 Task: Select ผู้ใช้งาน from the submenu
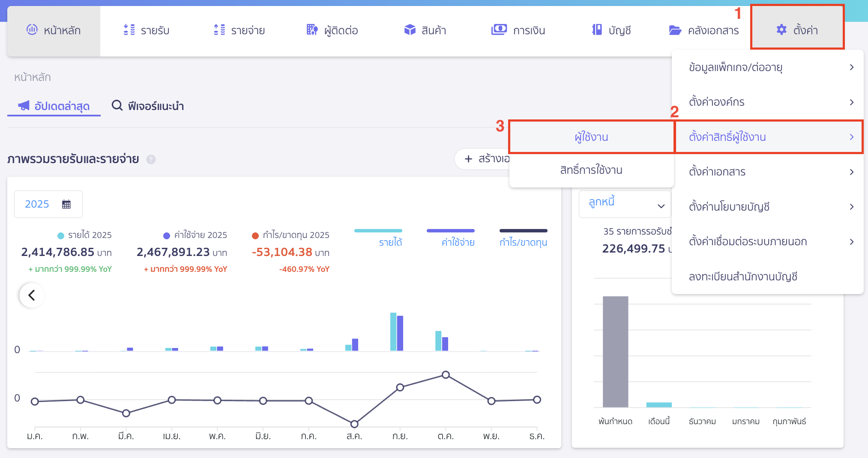(x=590, y=137)
